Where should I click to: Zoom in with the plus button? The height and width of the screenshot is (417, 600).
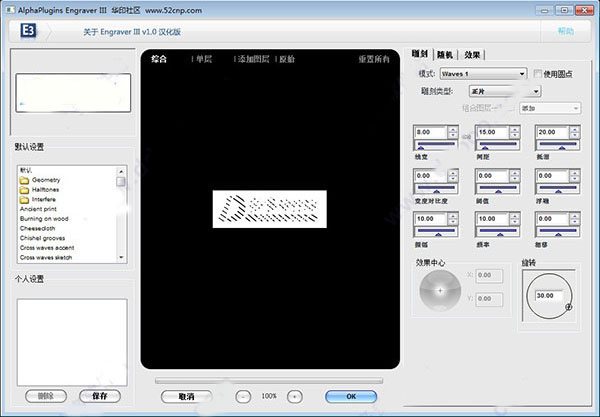pyautogui.click(x=294, y=397)
